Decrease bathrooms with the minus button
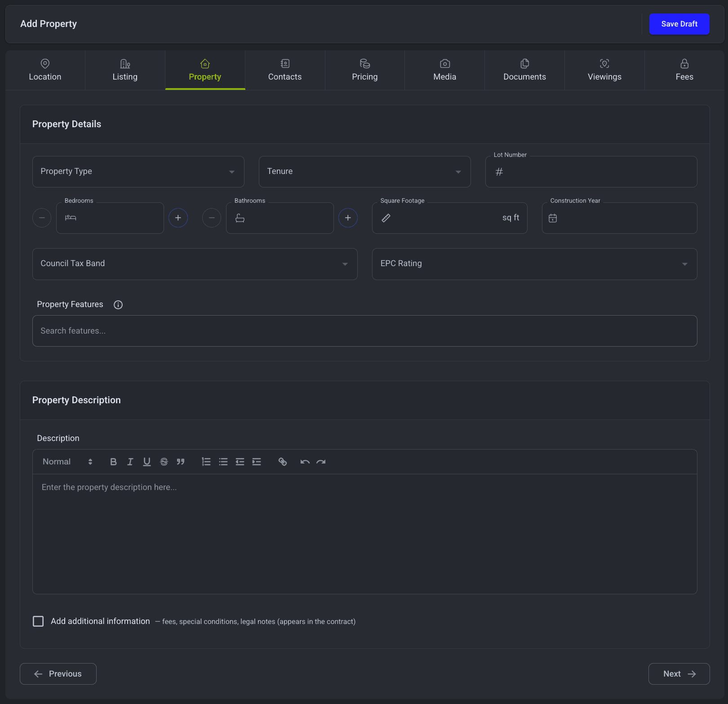Image resolution: width=728 pixels, height=704 pixels. (x=212, y=218)
